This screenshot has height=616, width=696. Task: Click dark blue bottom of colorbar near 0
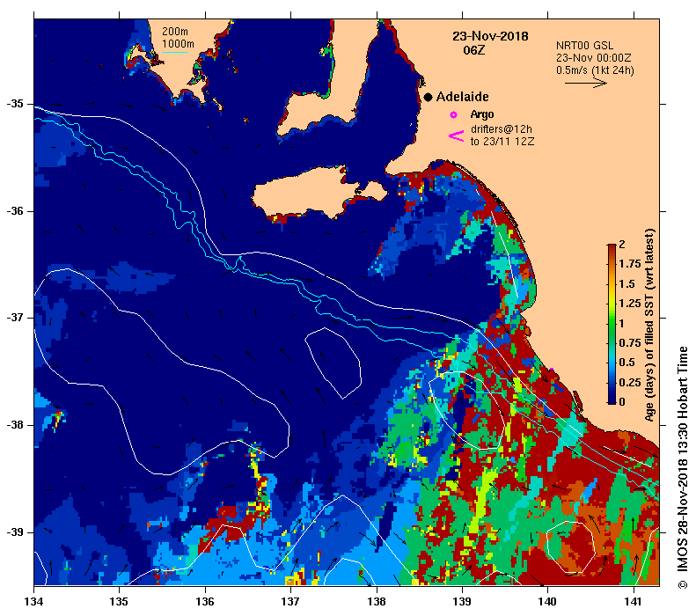[x=612, y=398]
